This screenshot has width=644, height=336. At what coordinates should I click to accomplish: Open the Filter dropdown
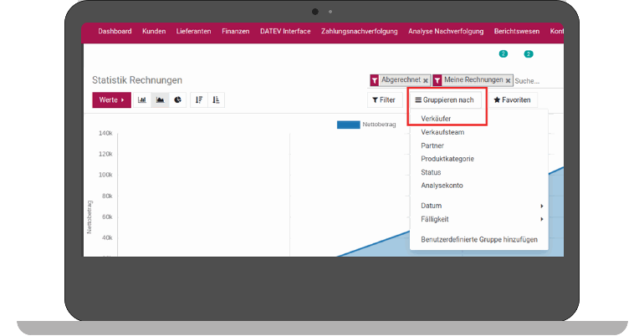pos(384,100)
